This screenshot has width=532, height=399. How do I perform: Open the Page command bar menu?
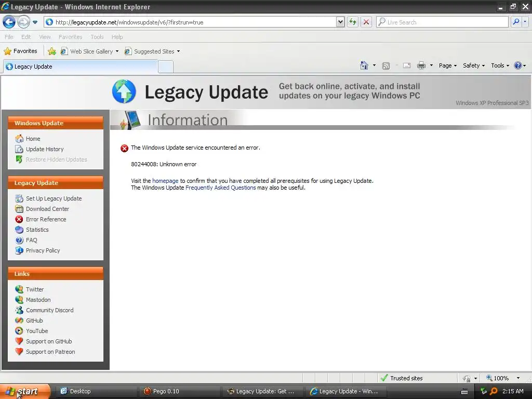coord(447,65)
